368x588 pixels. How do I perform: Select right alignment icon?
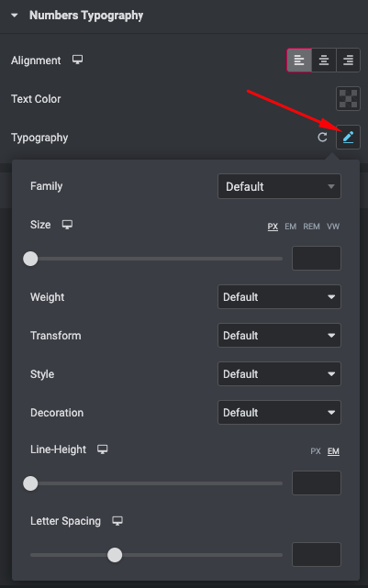click(x=348, y=60)
